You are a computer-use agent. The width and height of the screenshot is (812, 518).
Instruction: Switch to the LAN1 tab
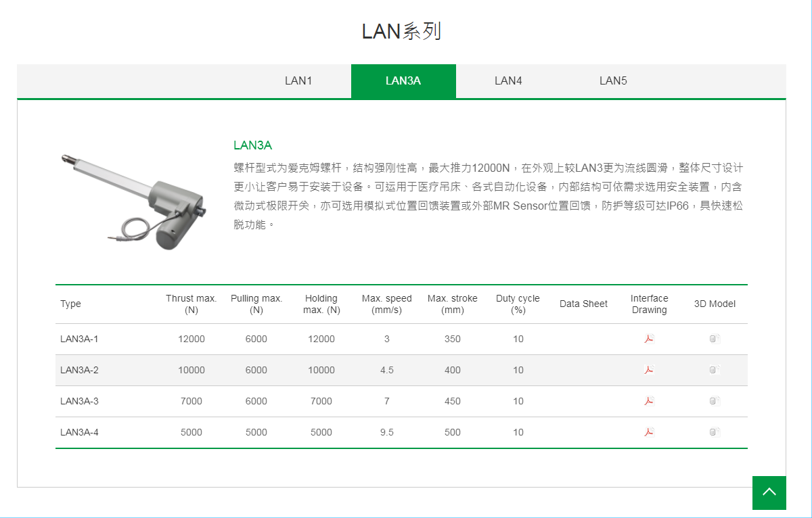(x=299, y=80)
